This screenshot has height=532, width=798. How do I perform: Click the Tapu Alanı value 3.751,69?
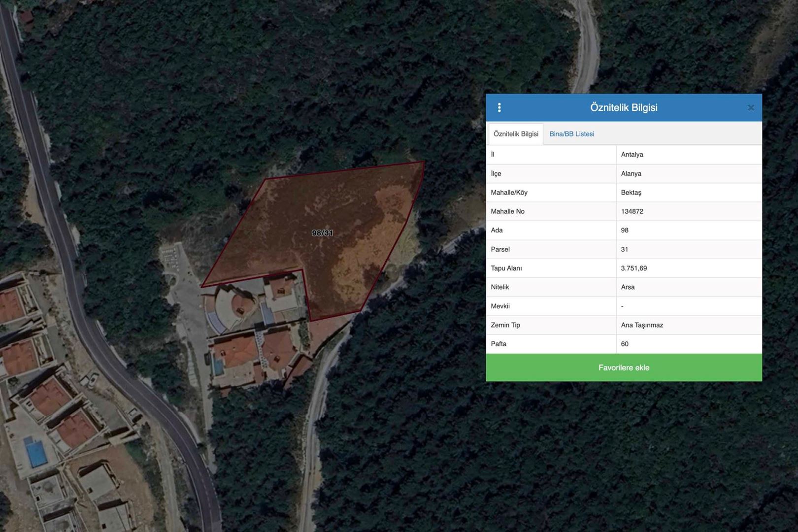point(633,268)
